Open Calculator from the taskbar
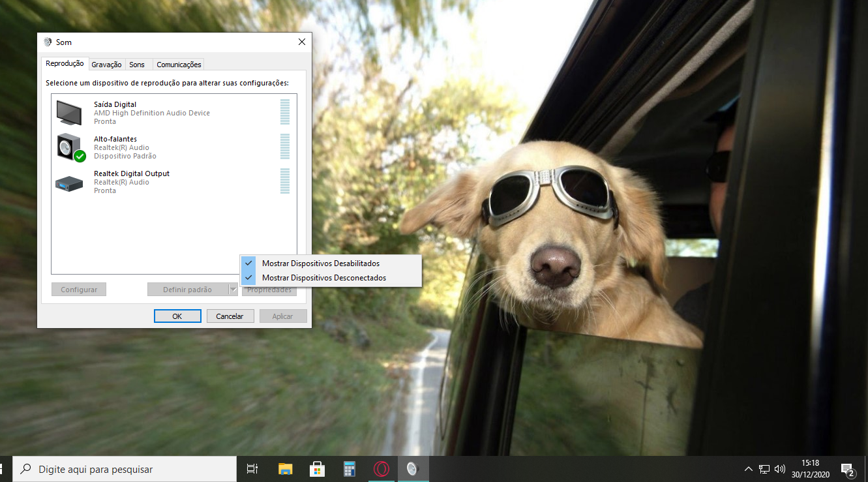Image resolution: width=868 pixels, height=482 pixels. coord(350,469)
